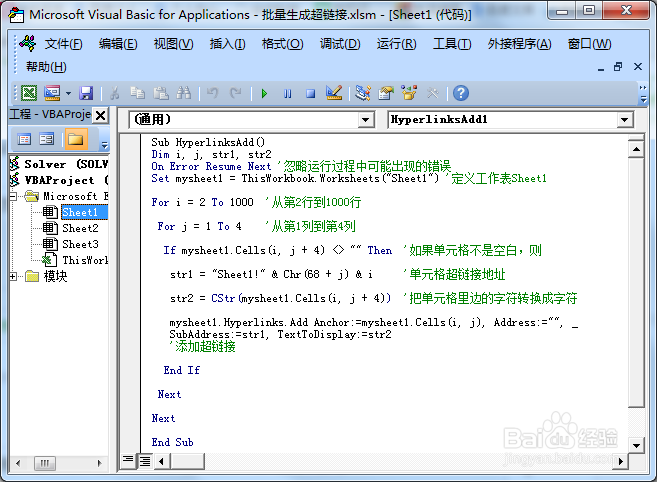Click the Insert UserForm toolbar icon
Viewport: 657px width, 482px height.
[52, 93]
